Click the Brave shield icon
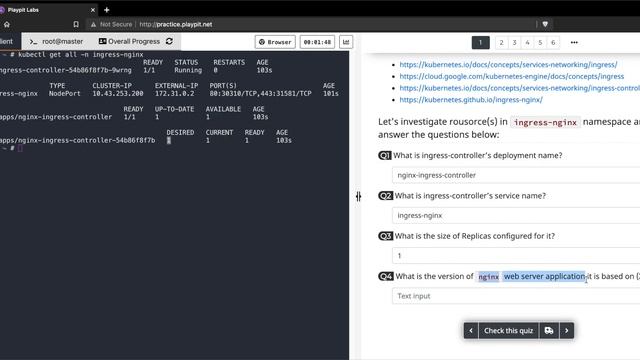The height and width of the screenshot is (360, 640). (545, 24)
